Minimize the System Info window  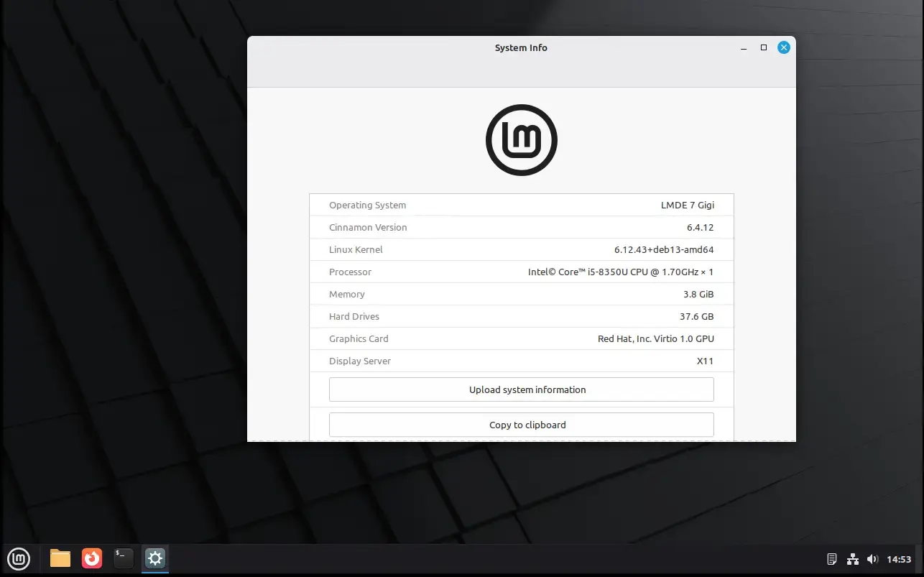click(x=743, y=47)
